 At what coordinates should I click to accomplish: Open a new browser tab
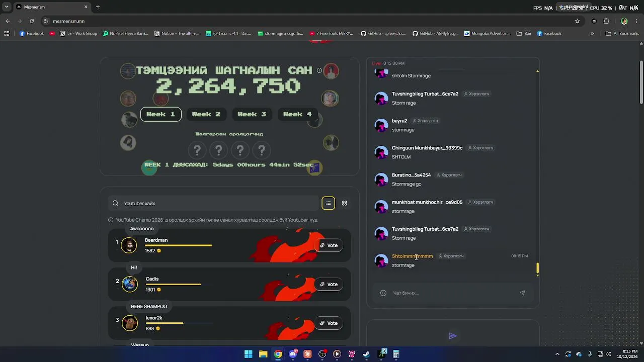pyautogui.click(x=98, y=7)
